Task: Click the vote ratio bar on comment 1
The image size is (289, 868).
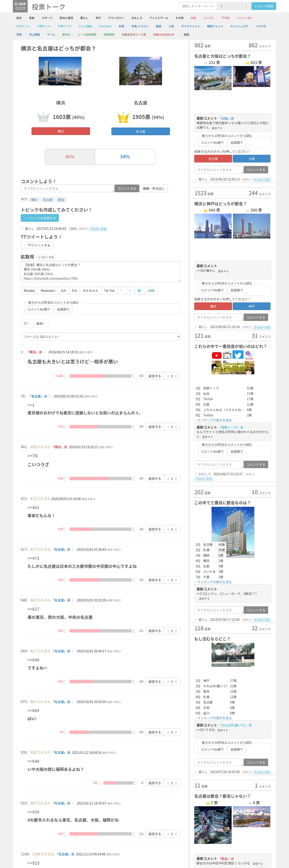Action: 100,376
